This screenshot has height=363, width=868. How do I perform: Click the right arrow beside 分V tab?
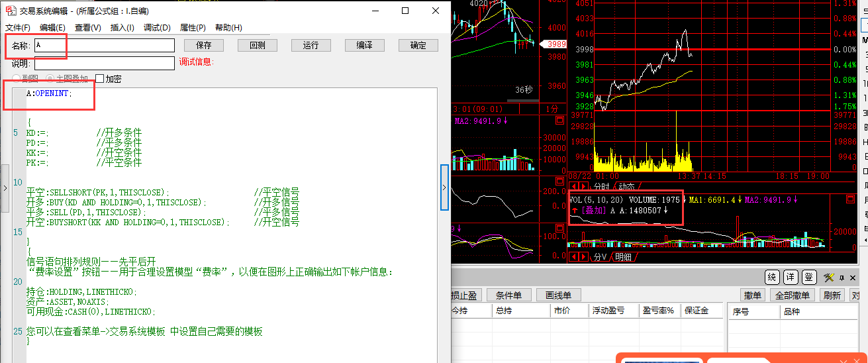[x=583, y=257]
